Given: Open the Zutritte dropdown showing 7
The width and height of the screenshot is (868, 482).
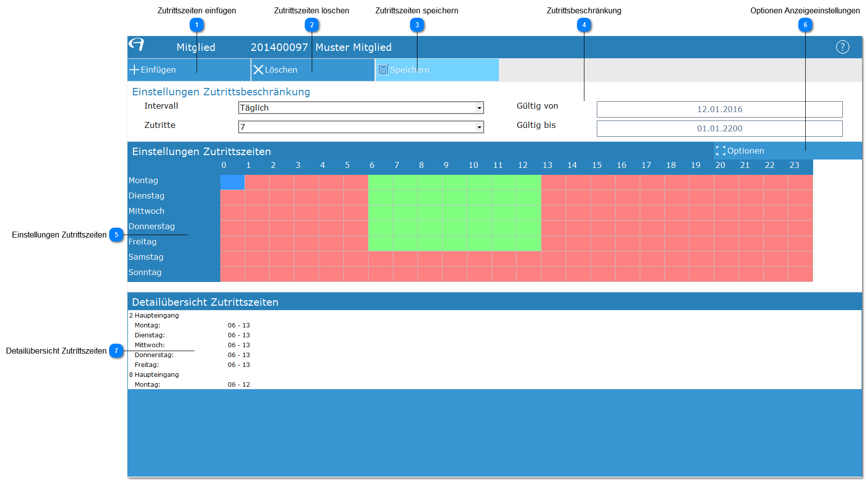Looking at the screenshot, I should coord(361,127).
